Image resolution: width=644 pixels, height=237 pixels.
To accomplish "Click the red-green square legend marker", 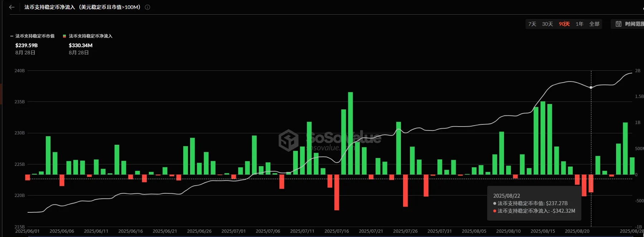I will 64,36.
